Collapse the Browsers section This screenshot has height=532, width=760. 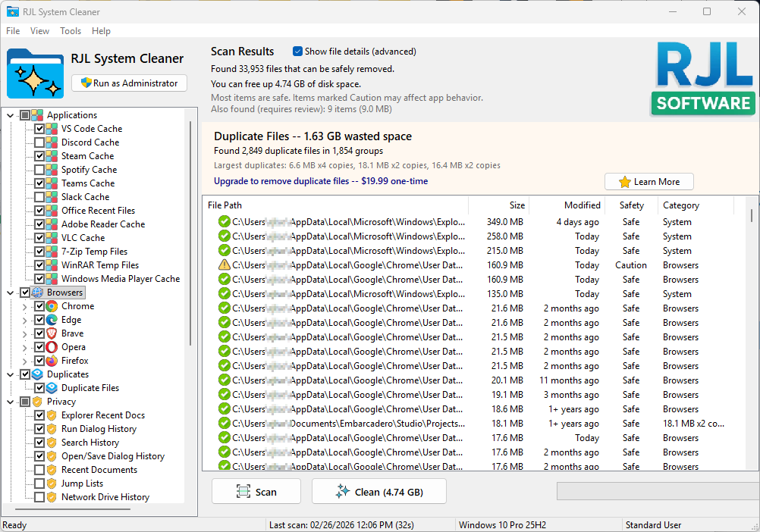[10, 292]
